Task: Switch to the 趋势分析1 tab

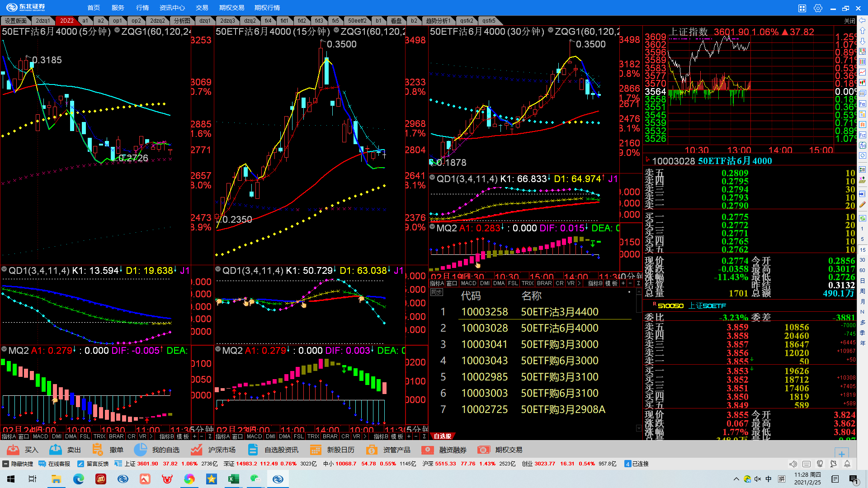Action: click(438, 21)
